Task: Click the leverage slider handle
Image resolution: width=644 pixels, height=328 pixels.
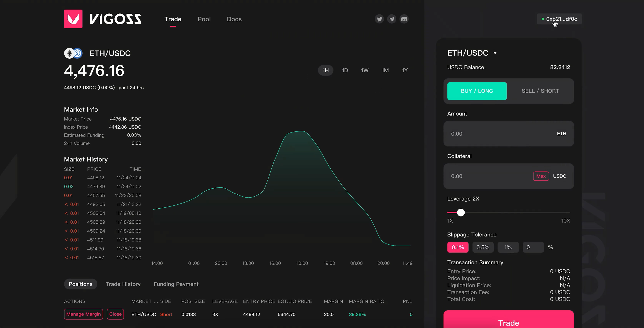Action: pyautogui.click(x=461, y=212)
